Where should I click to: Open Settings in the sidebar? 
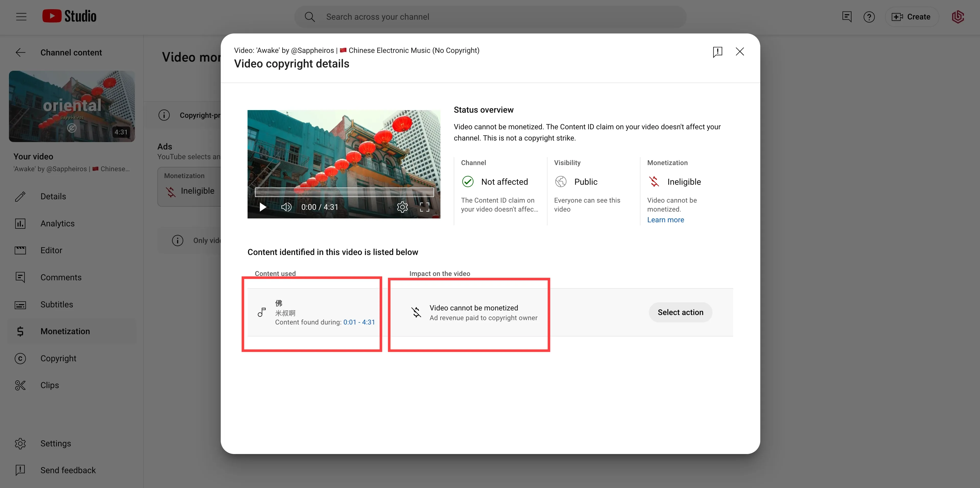click(x=72, y=444)
